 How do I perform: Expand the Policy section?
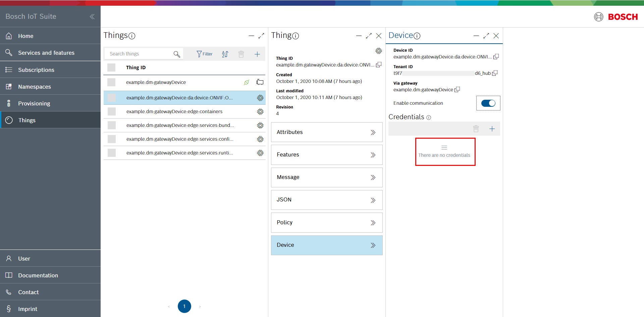(327, 223)
